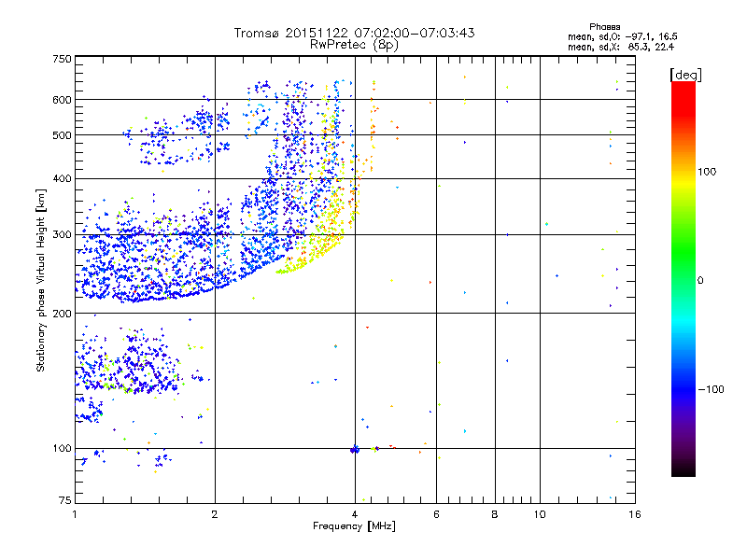Click the '0' colorbar tick label

pyautogui.click(x=700, y=281)
